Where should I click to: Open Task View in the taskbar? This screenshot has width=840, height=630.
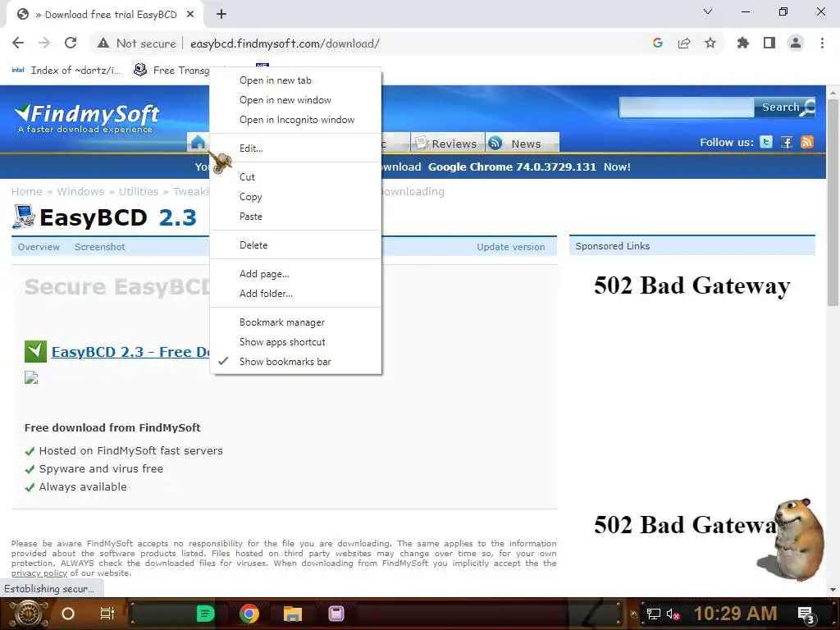[107, 614]
